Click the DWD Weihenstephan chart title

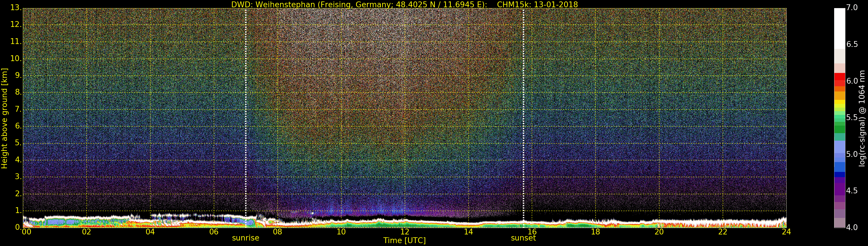tap(404, 4)
